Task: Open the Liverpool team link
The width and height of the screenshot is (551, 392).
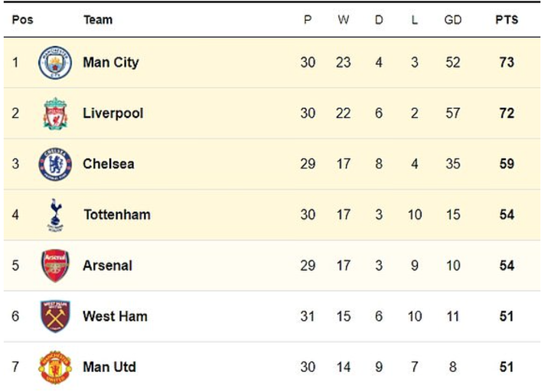Action: 112,113
